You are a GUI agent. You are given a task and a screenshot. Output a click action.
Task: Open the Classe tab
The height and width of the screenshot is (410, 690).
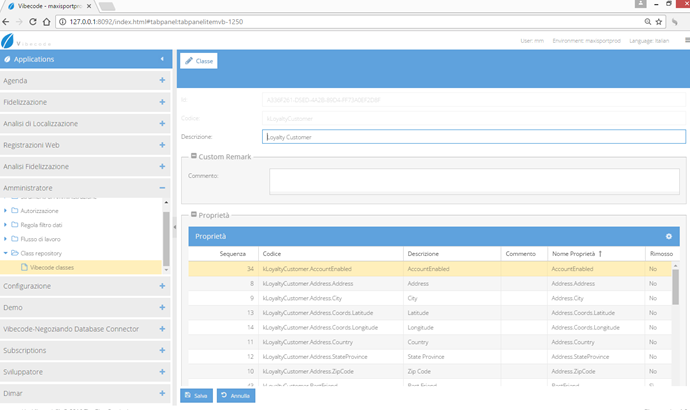[198, 61]
